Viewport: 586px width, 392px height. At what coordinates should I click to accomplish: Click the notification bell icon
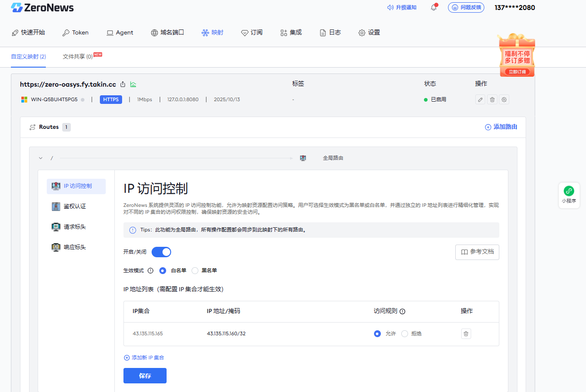pyautogui.click(x=433, y=8)
